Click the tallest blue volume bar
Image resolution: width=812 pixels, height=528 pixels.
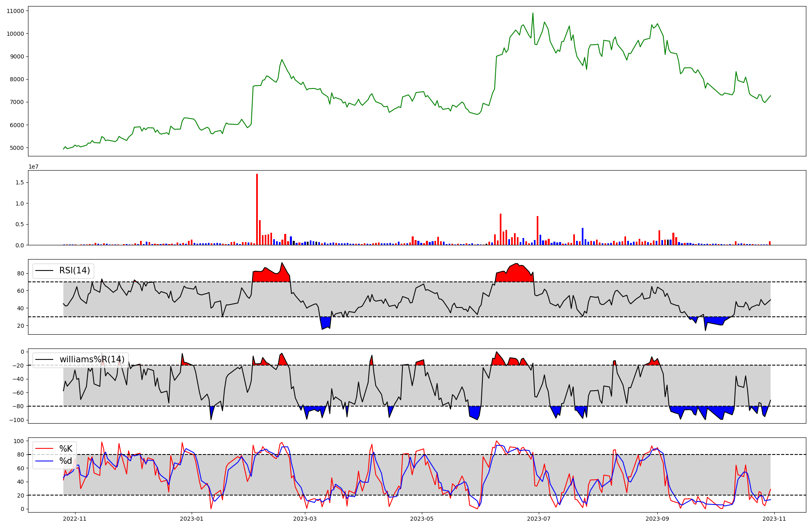point(583,236)
